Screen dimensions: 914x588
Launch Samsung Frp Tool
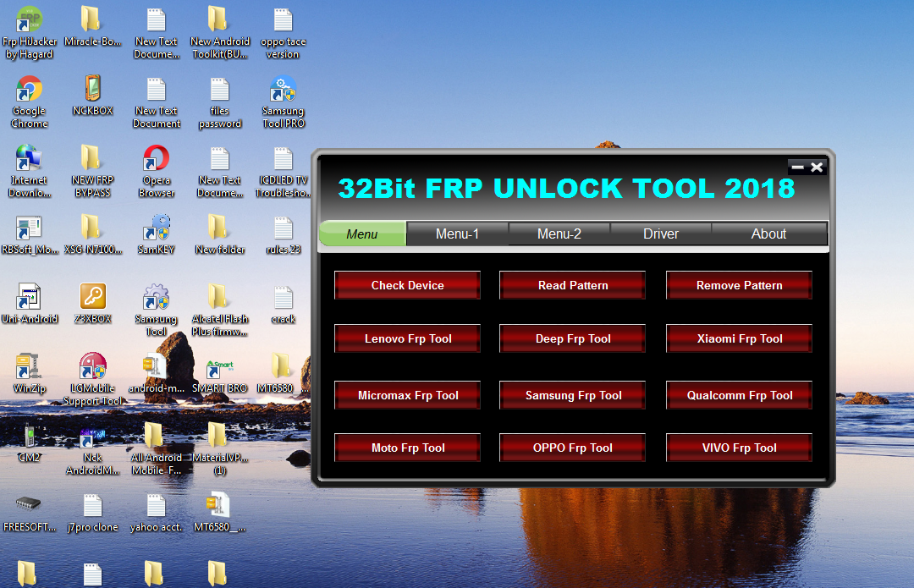click(x=572, y=395)
